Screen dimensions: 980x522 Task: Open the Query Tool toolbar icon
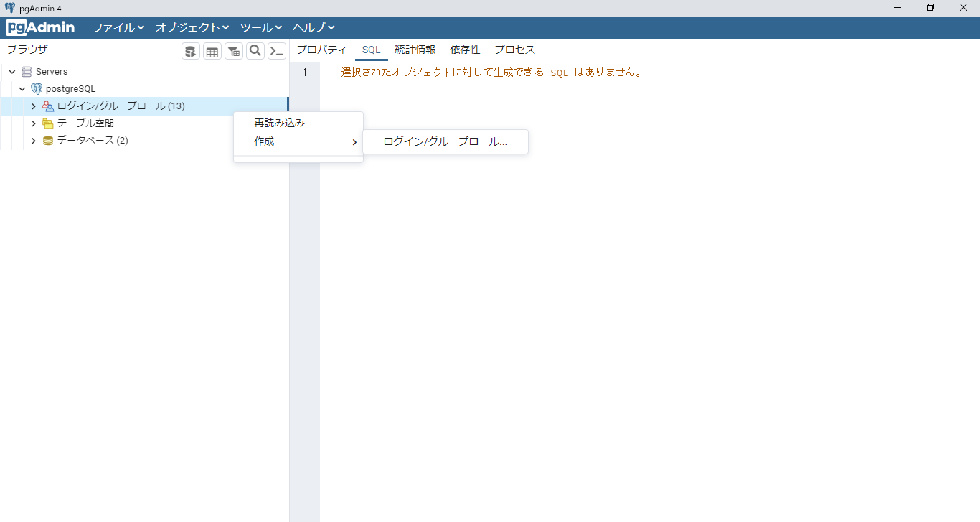click(x=191, y=51)
